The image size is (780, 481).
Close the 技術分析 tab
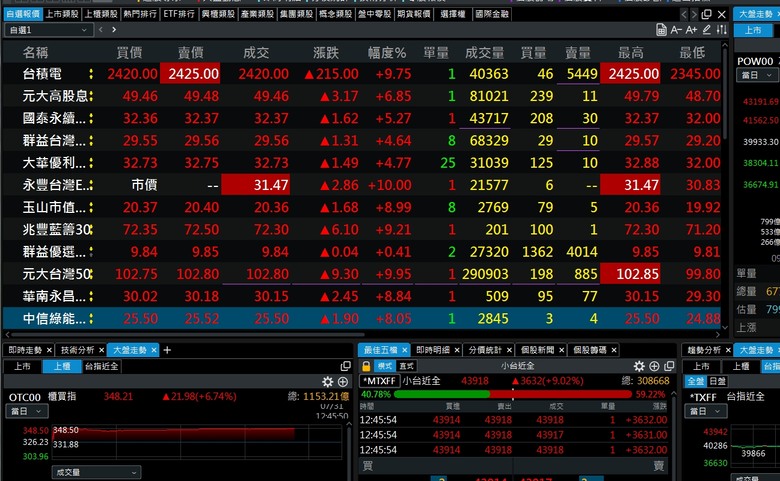click(101, 350)
